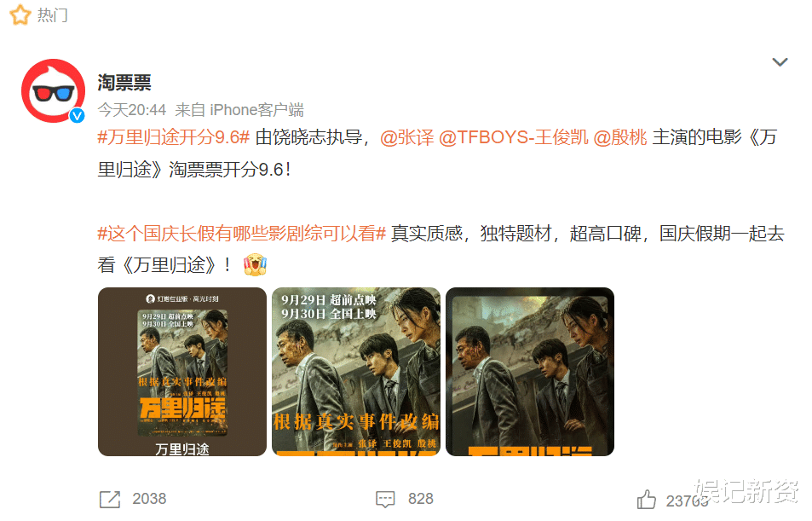The height and width of the screenshot is (521, 812).
Task: Open the third poster image without text
Action: pos(530,372)
